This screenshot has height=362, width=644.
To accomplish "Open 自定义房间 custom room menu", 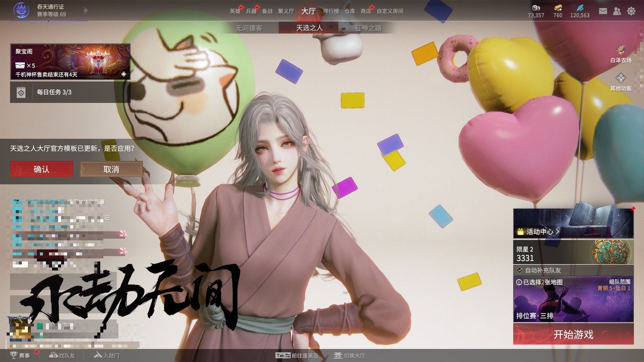I will pos(390,11).
